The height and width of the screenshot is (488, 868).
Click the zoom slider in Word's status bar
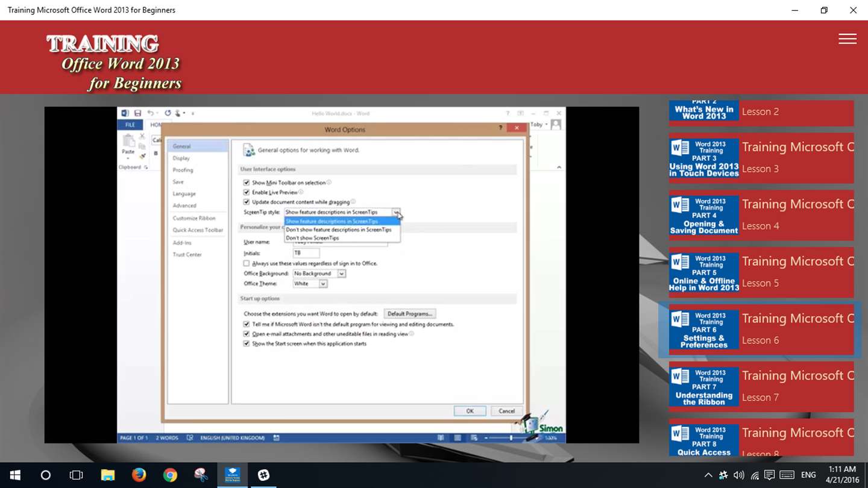pos(511,438)
